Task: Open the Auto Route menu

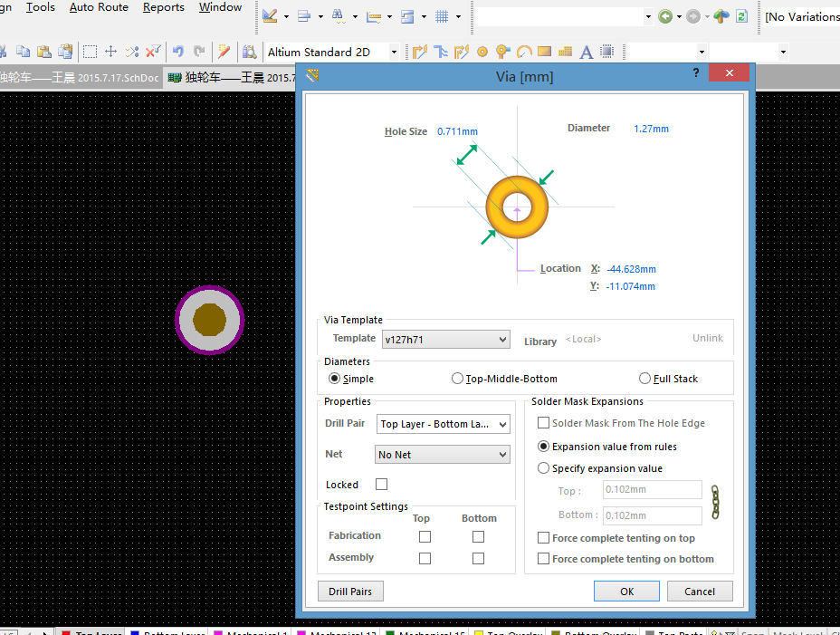Action: 99,7
